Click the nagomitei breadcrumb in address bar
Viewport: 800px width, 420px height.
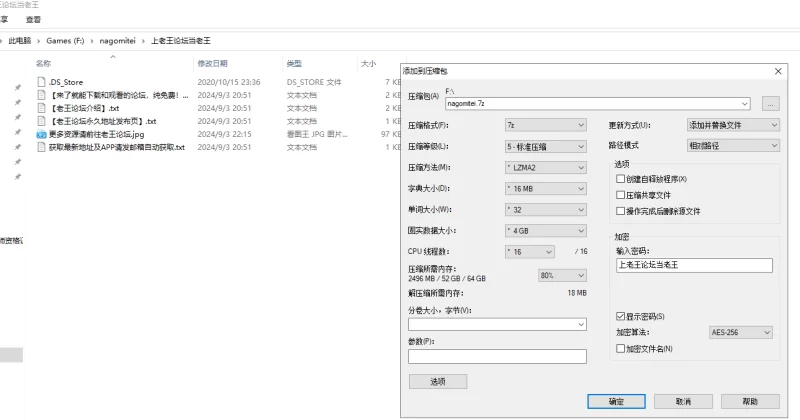pyautogui.click(x=118, y=40)
